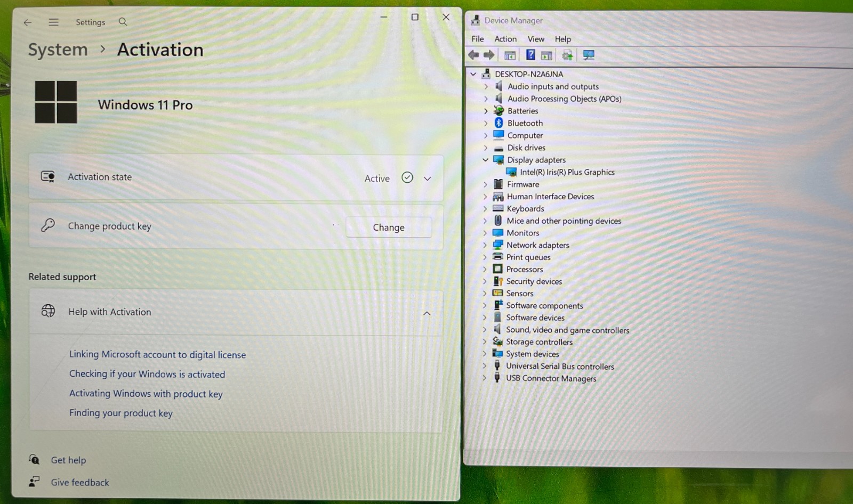Open the File menu in Device Manager

click(478, 39)
